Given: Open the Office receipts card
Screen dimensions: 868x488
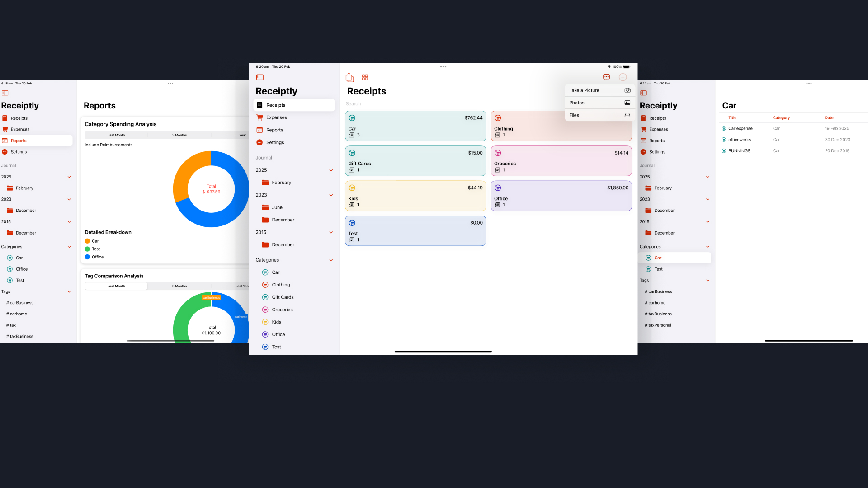Looking at the screenshot, I should coord(561,196).
